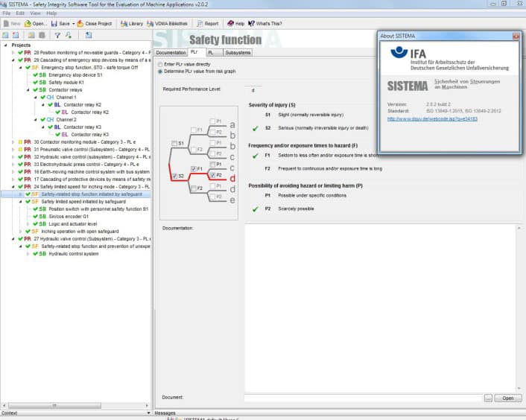Image resolution: width=526 pixels, height=420 pixels.
Task: Click inside the large Documentation text area
Action: coord(381,308)
